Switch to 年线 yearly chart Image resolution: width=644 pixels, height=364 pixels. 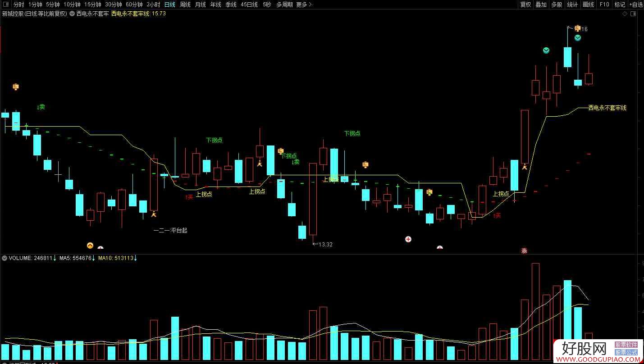click(216, 5)
